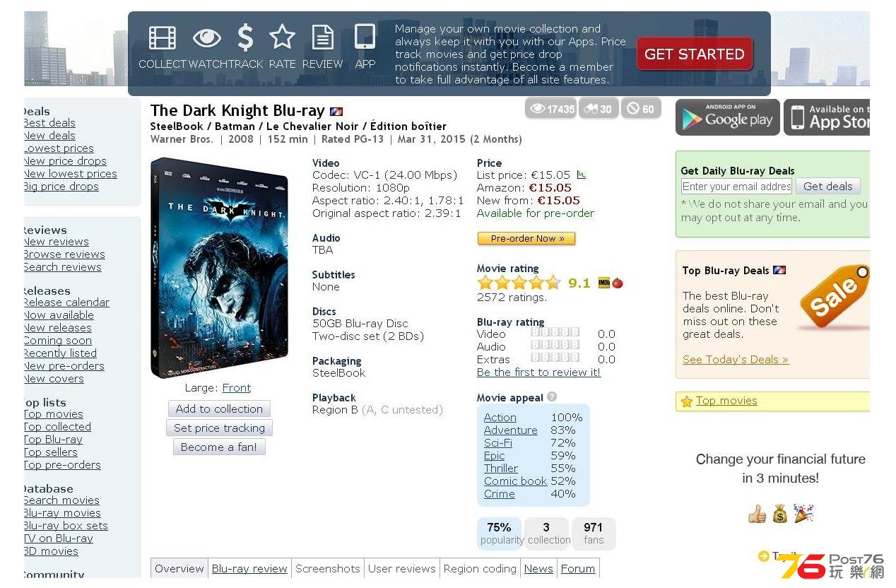Click the Google Play store badge

[728, 117]
